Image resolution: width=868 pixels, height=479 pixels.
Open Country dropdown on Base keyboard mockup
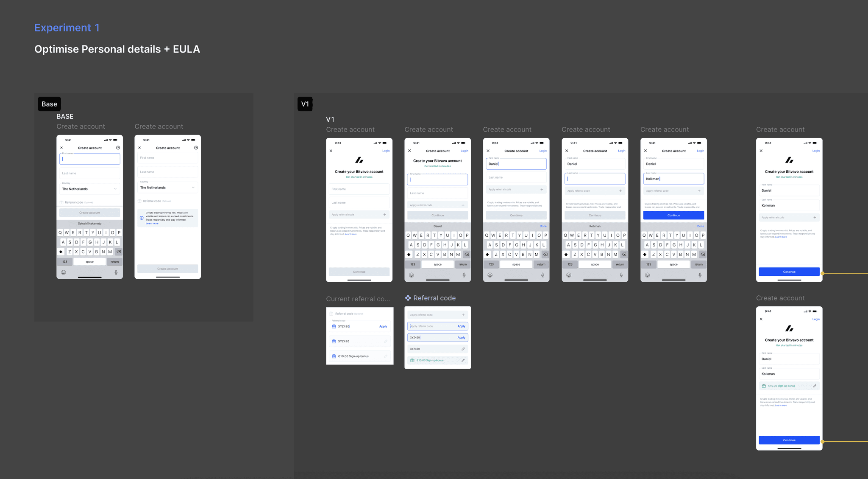tap(89, 189)
